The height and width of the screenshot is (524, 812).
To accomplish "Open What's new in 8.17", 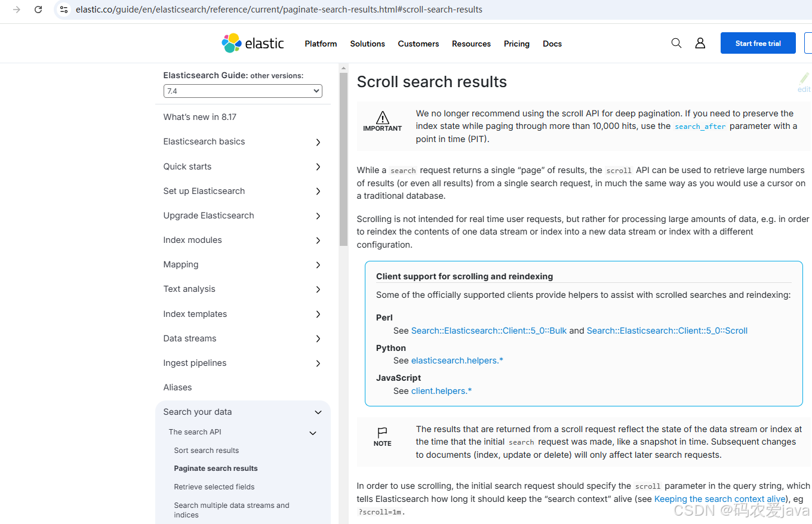I will pyautogui.click(x=200, y=117).
